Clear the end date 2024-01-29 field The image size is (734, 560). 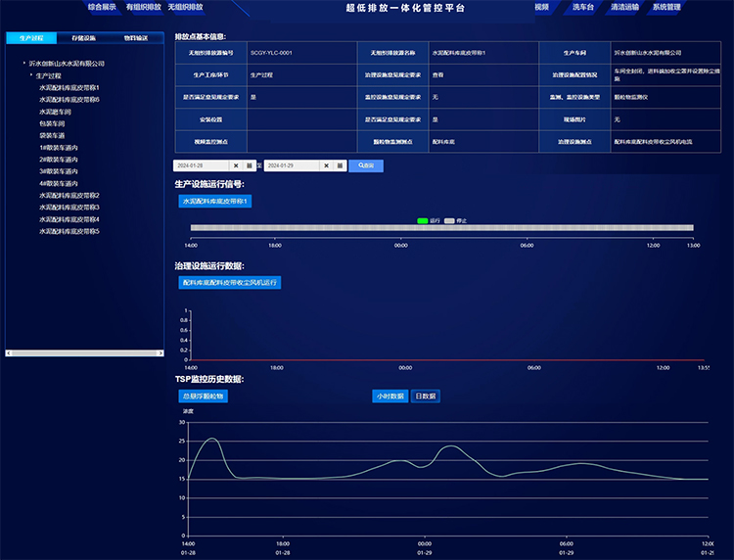(x=326, y=165)
